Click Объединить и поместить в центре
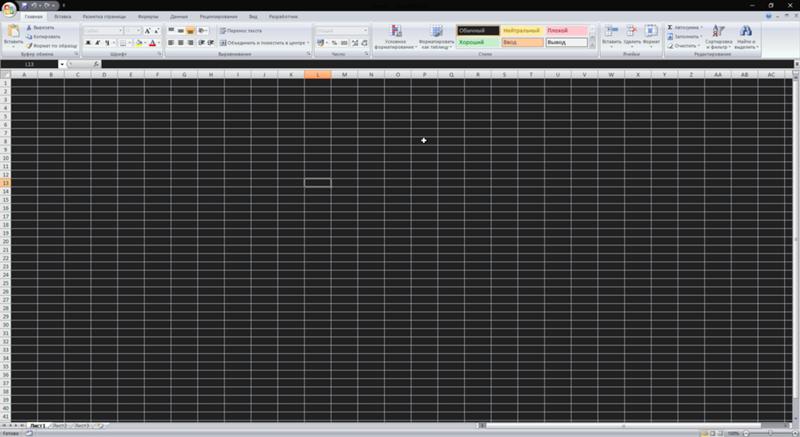Screen dimensions: 800x437 [x=262, y=43]
